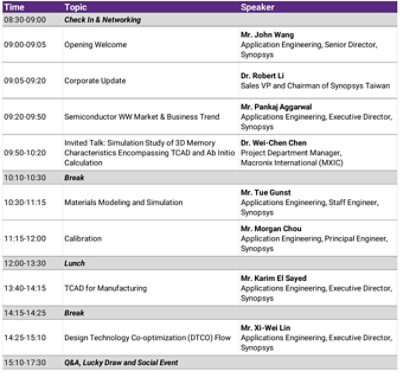
Task: Select speaker Mr. Pankaj Aggarwal
Action: tap(276, 107)
